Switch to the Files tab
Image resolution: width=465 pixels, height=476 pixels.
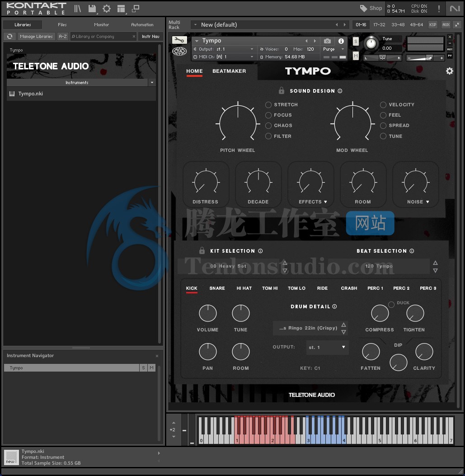pyautogui.click(x=62, y=24)
